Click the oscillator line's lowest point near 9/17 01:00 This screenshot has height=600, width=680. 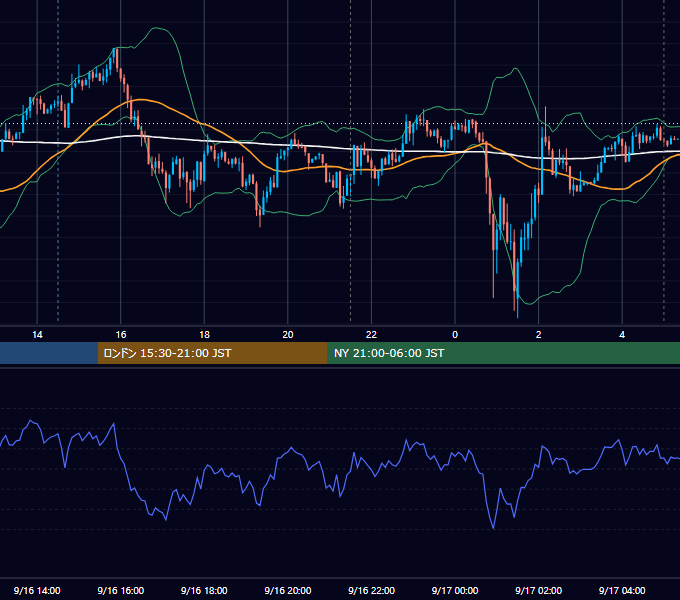pos(494,528)
